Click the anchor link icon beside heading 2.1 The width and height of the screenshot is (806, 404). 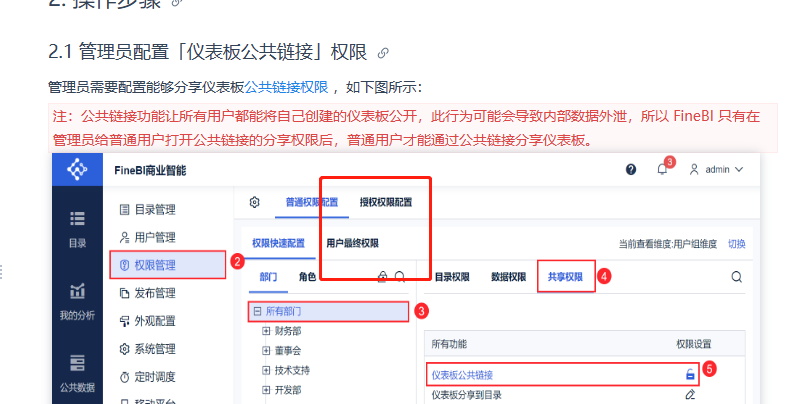pos(383,53)
